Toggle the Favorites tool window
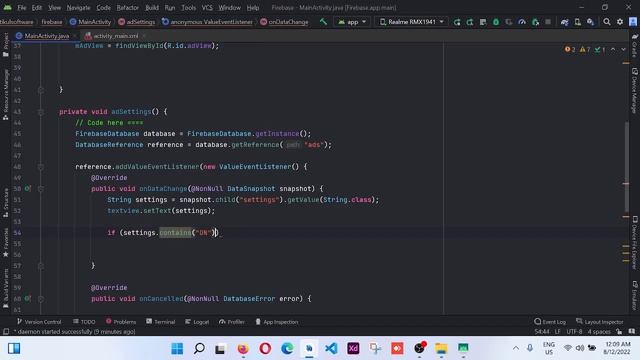 pyautogui.click(x=5, y=242)
